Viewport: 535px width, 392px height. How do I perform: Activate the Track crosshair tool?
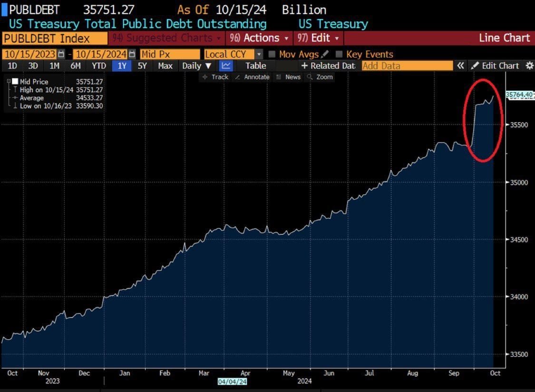tap(215, 77)
